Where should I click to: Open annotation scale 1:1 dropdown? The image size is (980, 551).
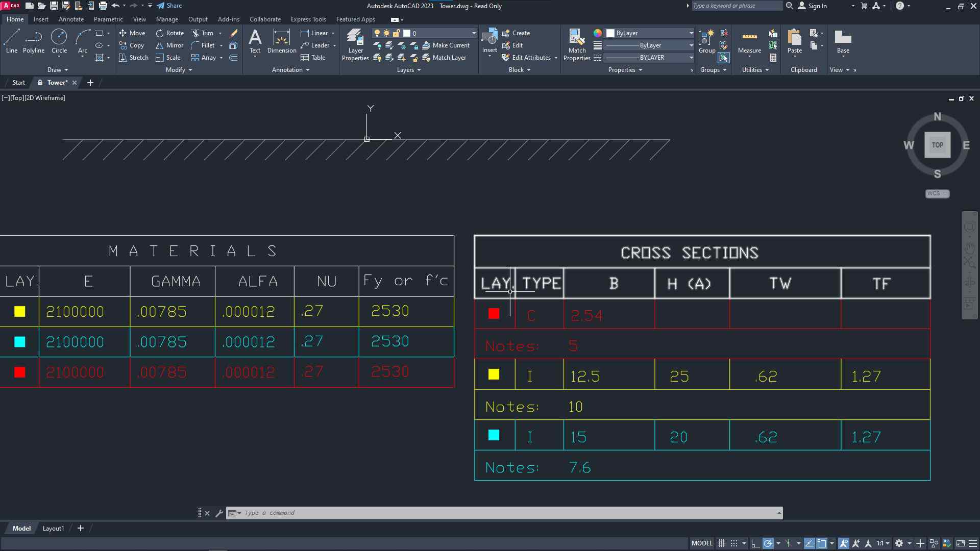click(883, 543)
